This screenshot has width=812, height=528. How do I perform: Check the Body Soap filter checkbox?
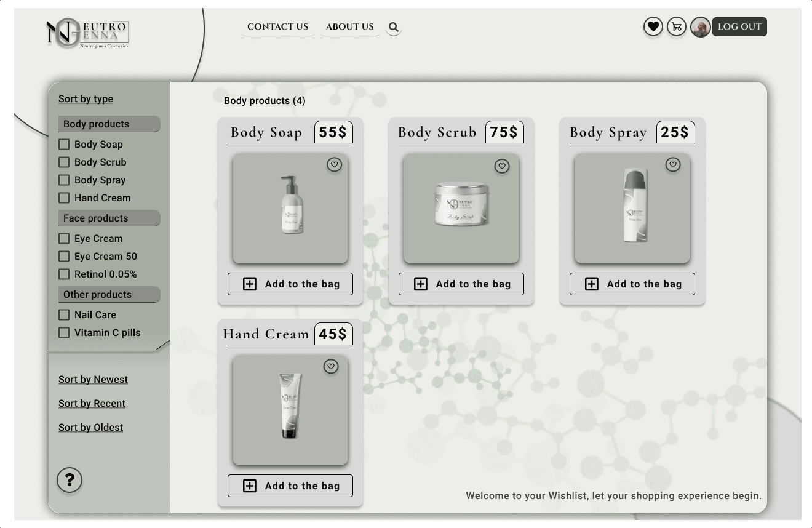point(64,144)
